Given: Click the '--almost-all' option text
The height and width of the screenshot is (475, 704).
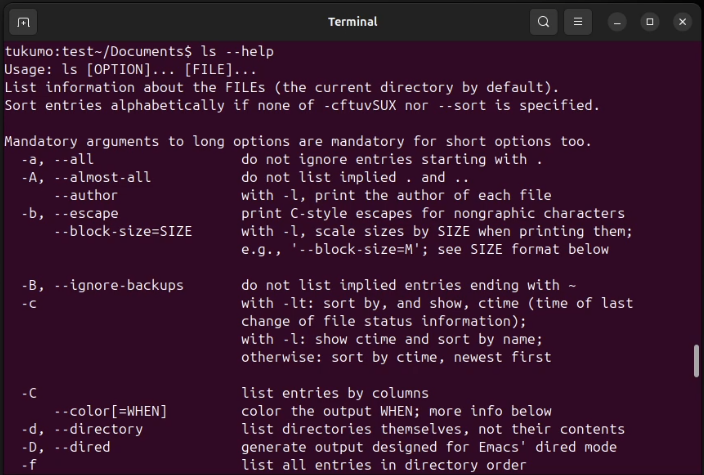Looking at the screenshot, I should (102, 177).
